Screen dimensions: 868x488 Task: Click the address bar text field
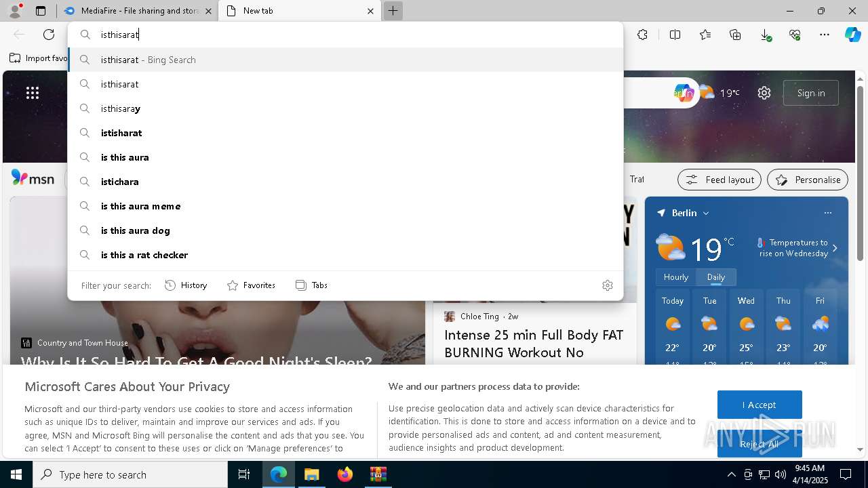[x=345, y=35]
